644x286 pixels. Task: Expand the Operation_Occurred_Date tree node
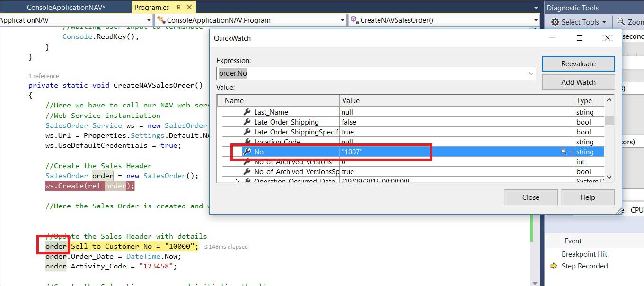coord(238,181)
